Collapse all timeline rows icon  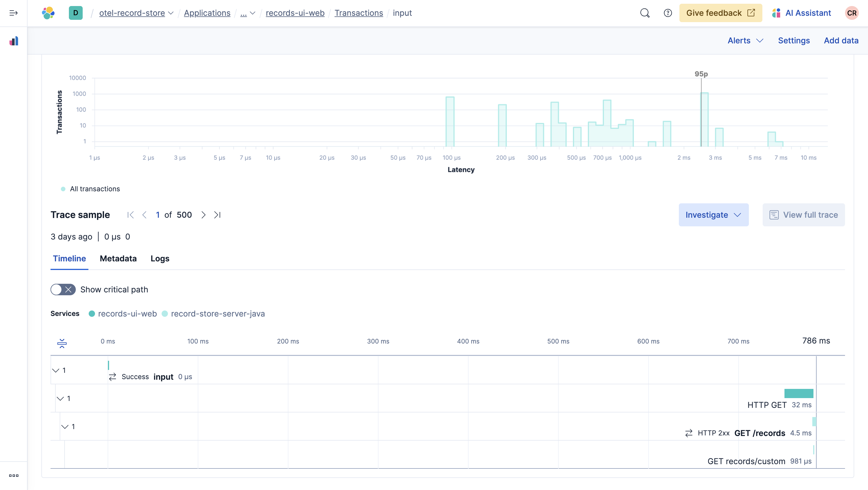pyautogui.click(x=62, y=343)
